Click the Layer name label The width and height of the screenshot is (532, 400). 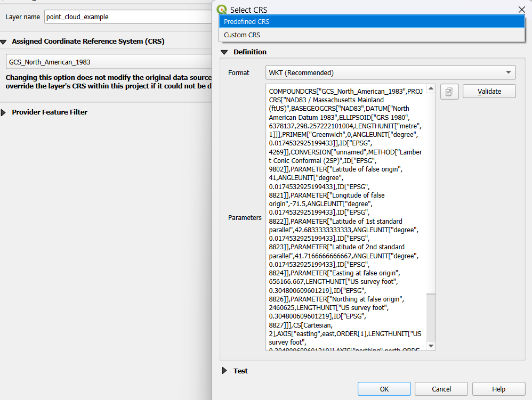click(x=23, y=17)
